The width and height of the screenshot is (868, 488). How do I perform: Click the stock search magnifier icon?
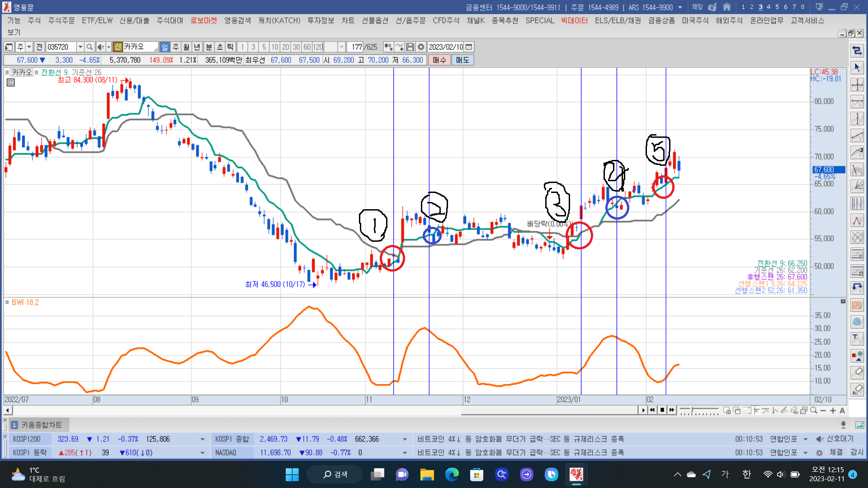click(90, 47)
